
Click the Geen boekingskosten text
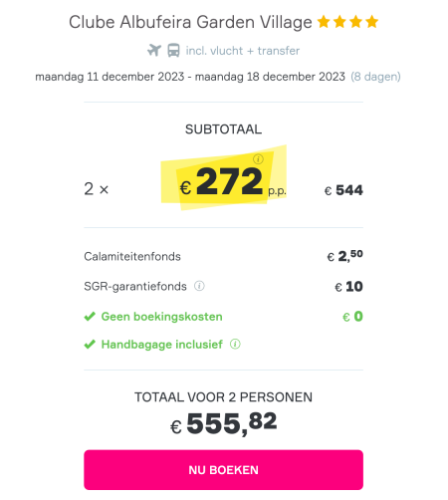click(x=161, y=317)
